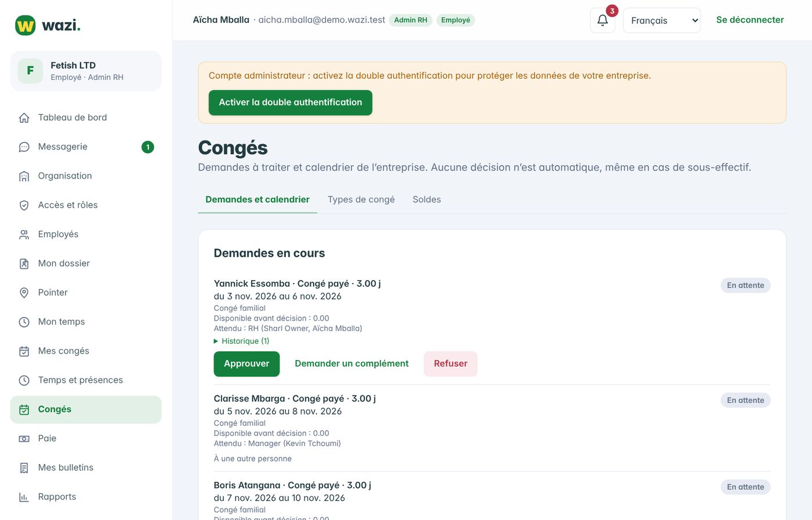Click the Messagerie chat bubble icon
Image resolution: width=812 pixels, height=520 pixels.
(x=24, y=147)
